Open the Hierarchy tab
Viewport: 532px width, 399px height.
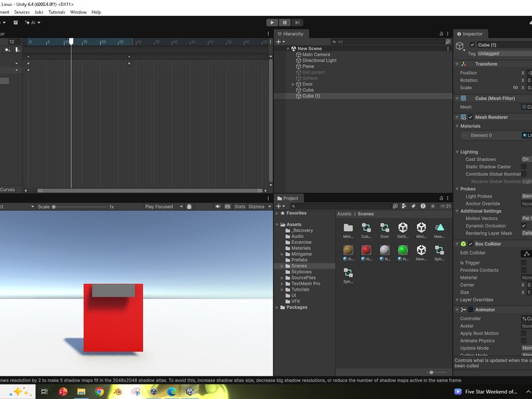pos(291,34)
